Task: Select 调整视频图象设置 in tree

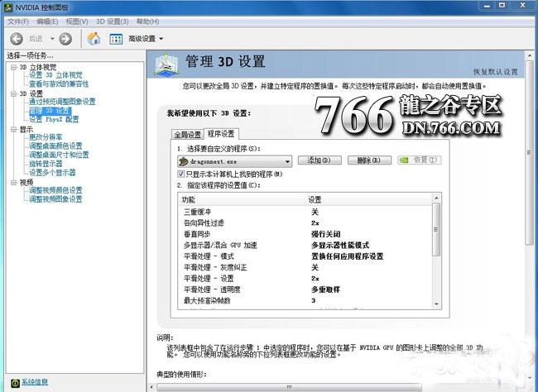Action: point(55,199)
